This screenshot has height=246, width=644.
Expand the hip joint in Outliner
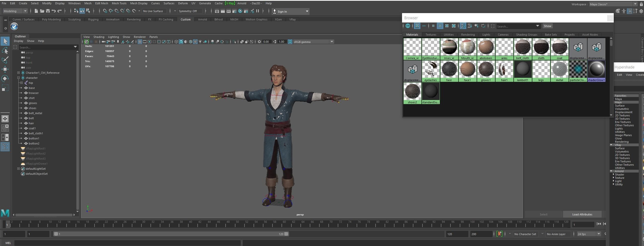click(x=21, y=83)
